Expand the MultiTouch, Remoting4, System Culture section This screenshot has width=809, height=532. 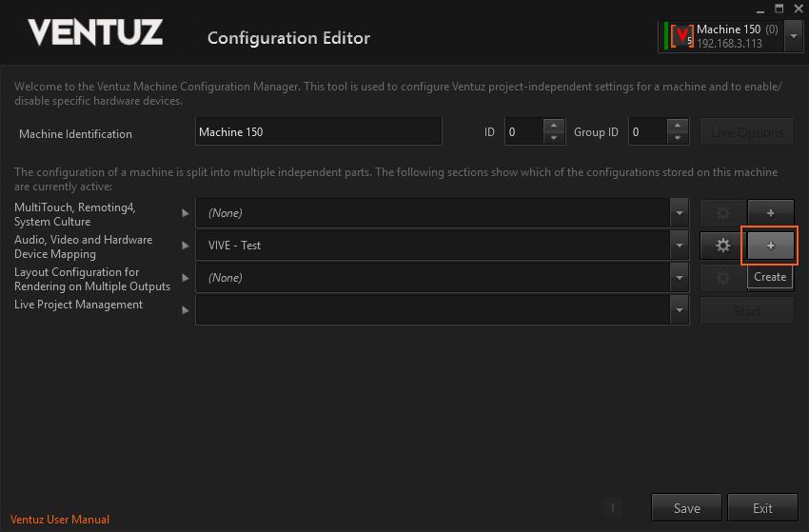click(186, 213)
